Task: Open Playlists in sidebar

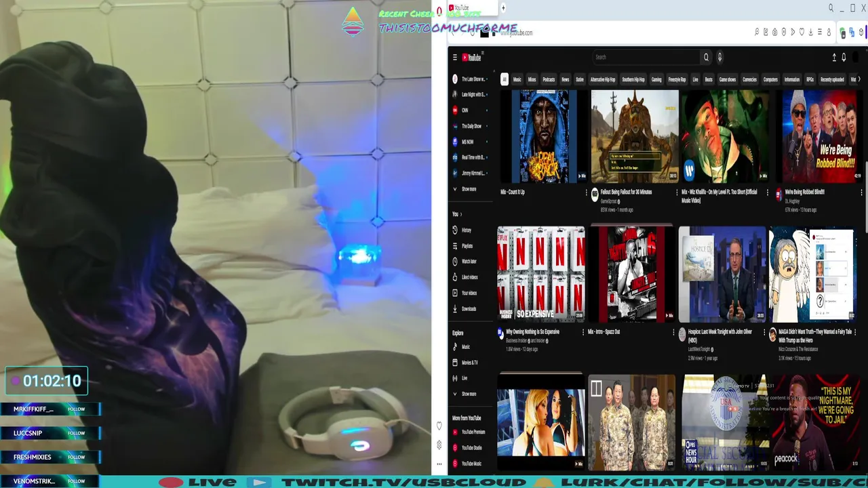Action: click(467, 246)
